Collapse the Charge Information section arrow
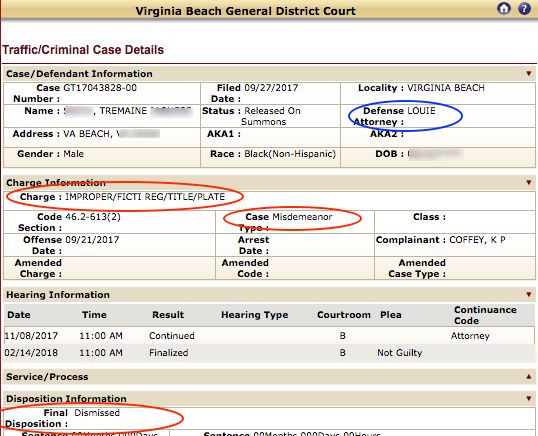 coord(529,182)
